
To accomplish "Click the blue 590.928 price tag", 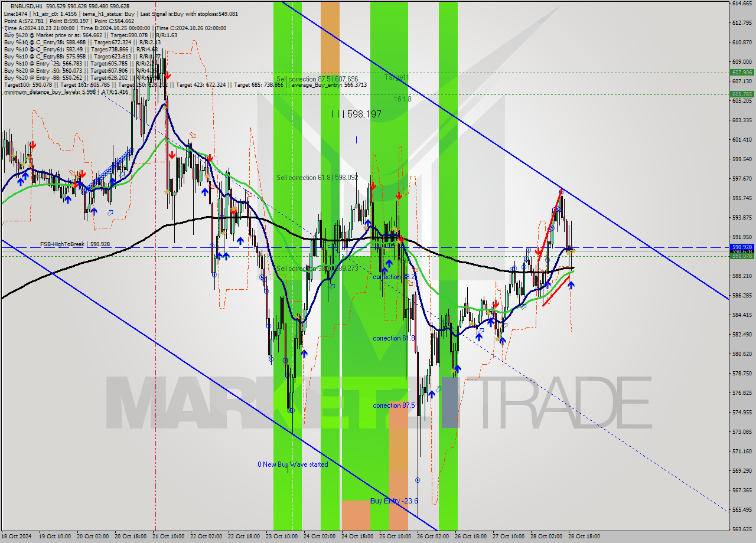I will pyautogui.click(x=742, y=247).
